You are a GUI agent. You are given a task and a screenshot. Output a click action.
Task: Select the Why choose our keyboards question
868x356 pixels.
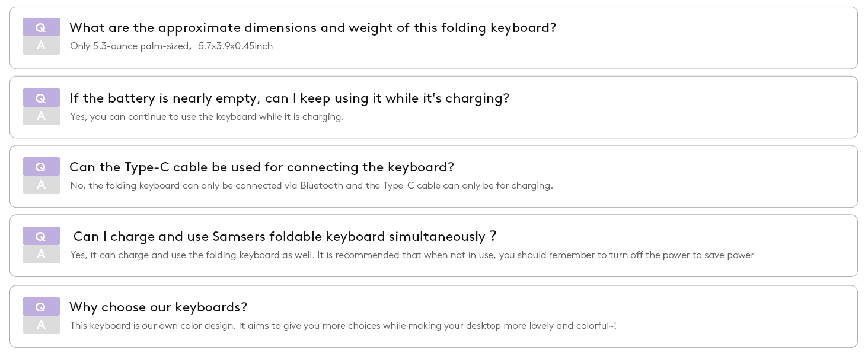[158, 307]
